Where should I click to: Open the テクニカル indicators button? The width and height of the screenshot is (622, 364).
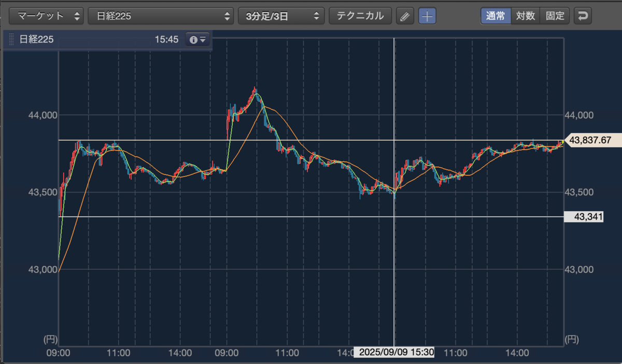coord(360,16)
